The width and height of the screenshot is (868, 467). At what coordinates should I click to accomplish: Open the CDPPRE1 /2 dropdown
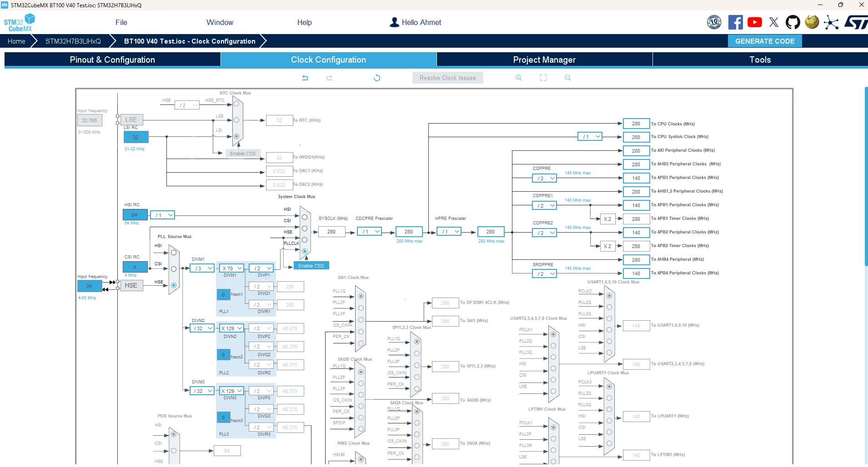pos(544,206)
